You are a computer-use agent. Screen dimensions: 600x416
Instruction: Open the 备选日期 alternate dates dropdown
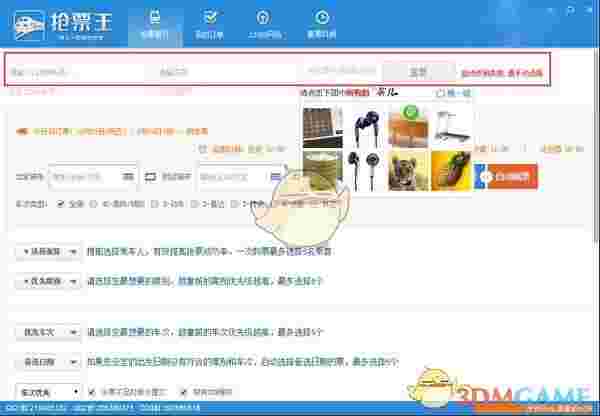pyautogui.click(x=48, y=362)
